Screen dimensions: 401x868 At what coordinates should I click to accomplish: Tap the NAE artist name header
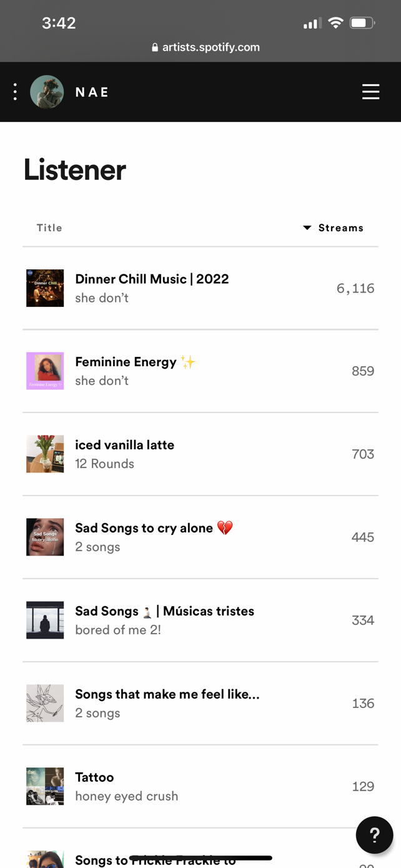[92, 92]
